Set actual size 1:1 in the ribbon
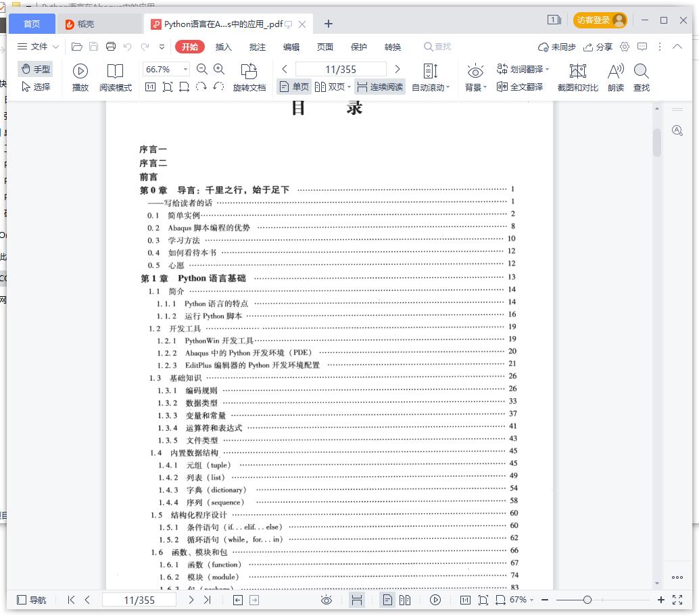The width and height of the screenshot is (699, 616). [x=150, y=87]
